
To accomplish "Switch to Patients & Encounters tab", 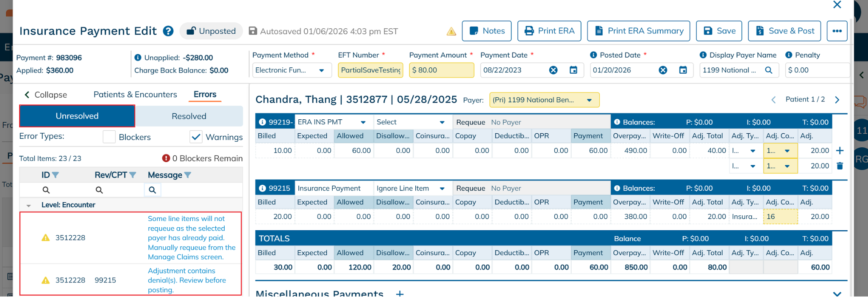I will coord(135,95).
